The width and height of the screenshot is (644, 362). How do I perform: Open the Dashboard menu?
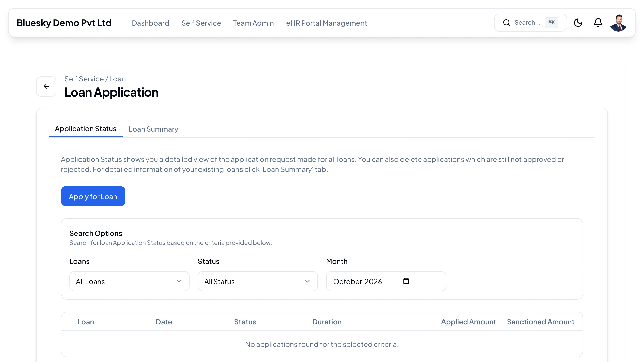[x=150, y=23]
